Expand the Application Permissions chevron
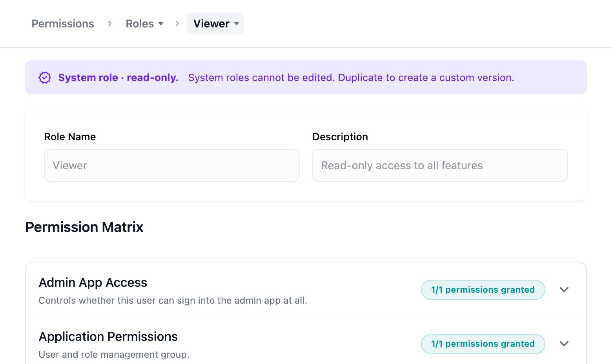This screenshot has width=612, height=364. click(564, 344)
